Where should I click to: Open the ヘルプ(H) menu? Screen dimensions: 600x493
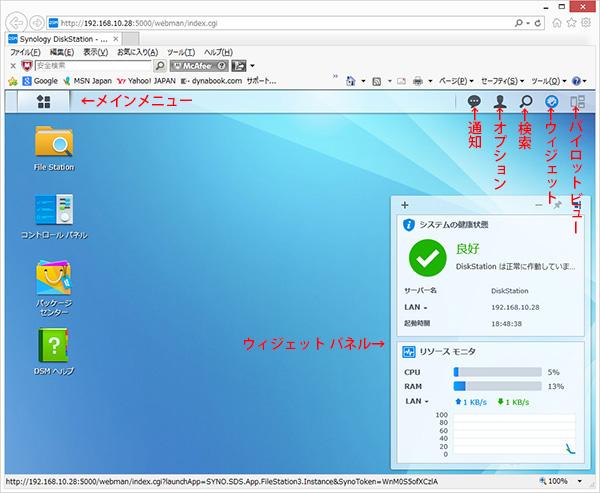218,52
